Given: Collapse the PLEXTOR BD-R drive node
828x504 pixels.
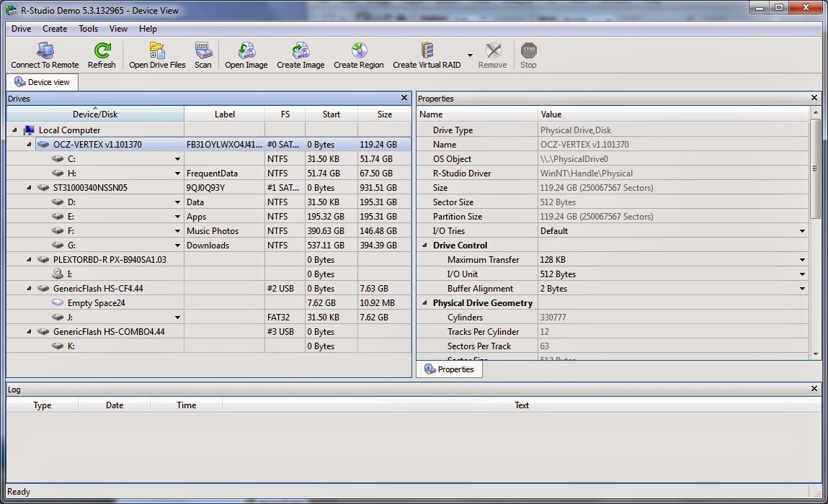Looking at the screenshot, I should click(x=29, y=260).
